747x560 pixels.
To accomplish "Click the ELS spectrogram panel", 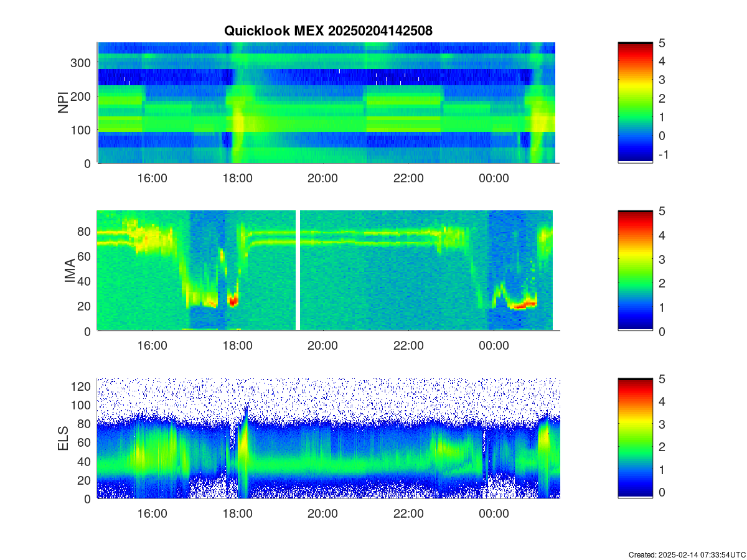I will (329, 438).
